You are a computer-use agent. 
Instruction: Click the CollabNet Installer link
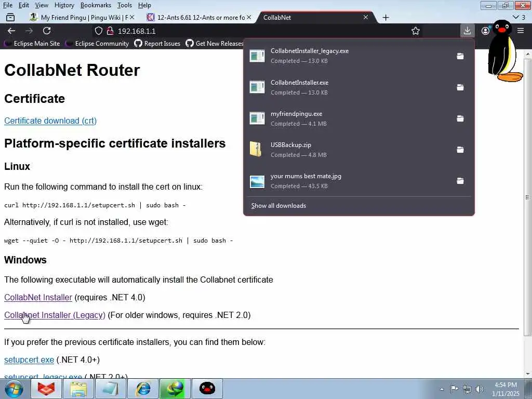[38, 297]
